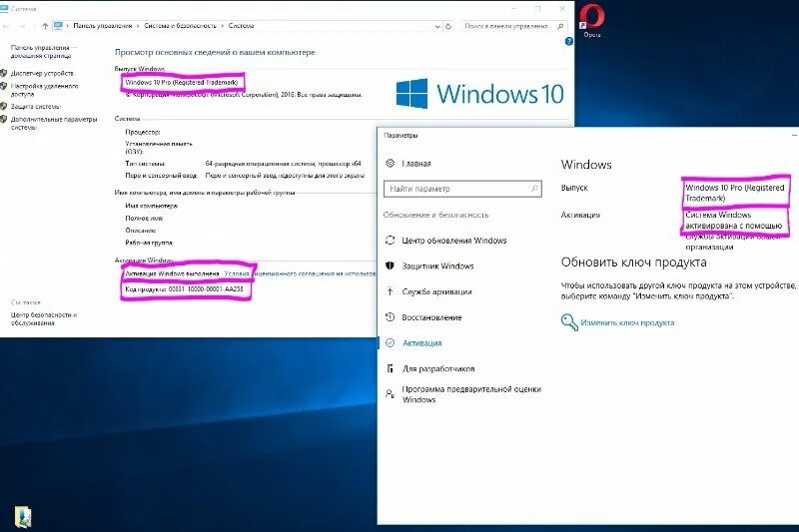Click the Windows 10 logo
This screenshot has height=532, width=799.
(x=480, y=94)
